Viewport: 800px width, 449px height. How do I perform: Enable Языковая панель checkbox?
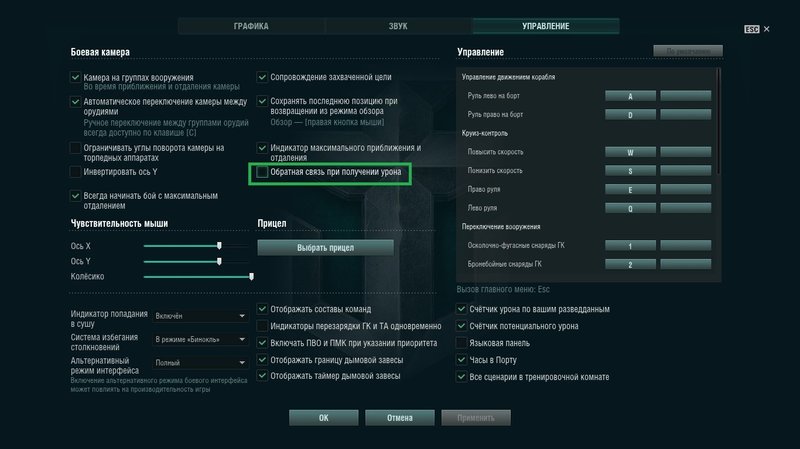point(462,342)
